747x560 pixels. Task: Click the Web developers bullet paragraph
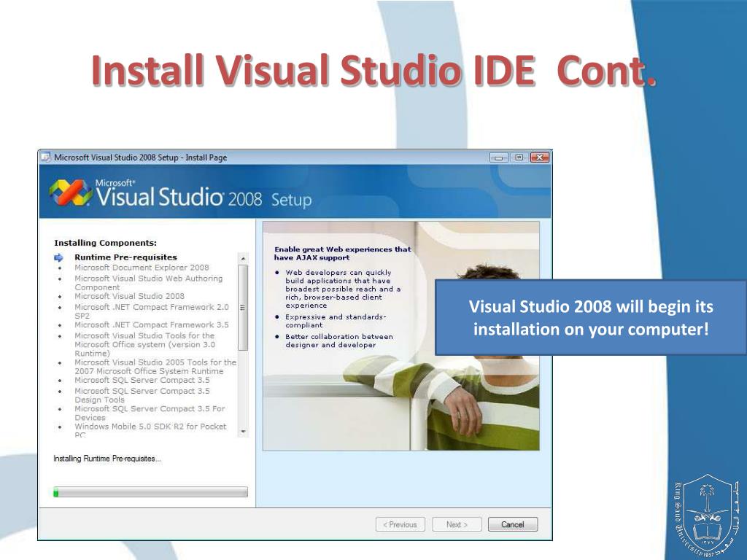343,289
